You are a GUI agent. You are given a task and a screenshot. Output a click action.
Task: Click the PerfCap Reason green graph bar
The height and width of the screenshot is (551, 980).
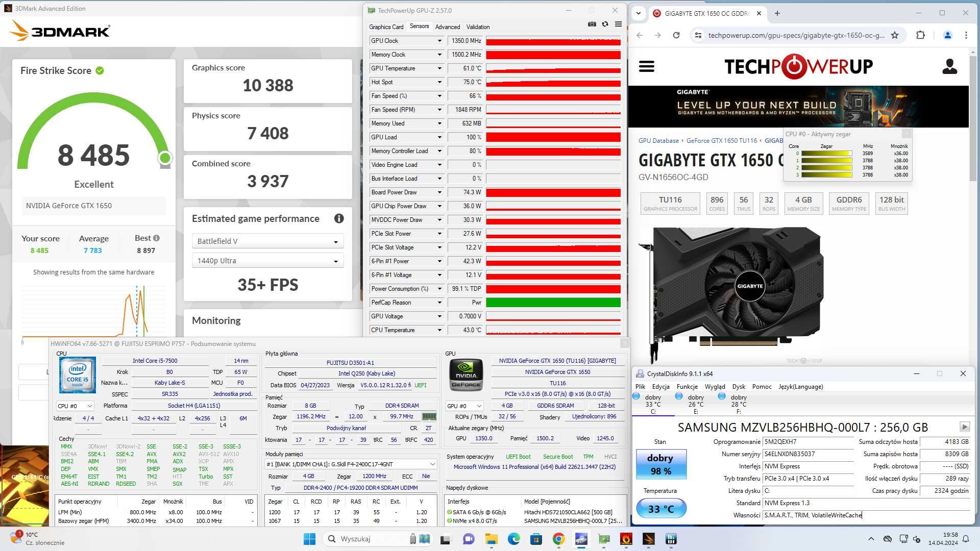553,303
